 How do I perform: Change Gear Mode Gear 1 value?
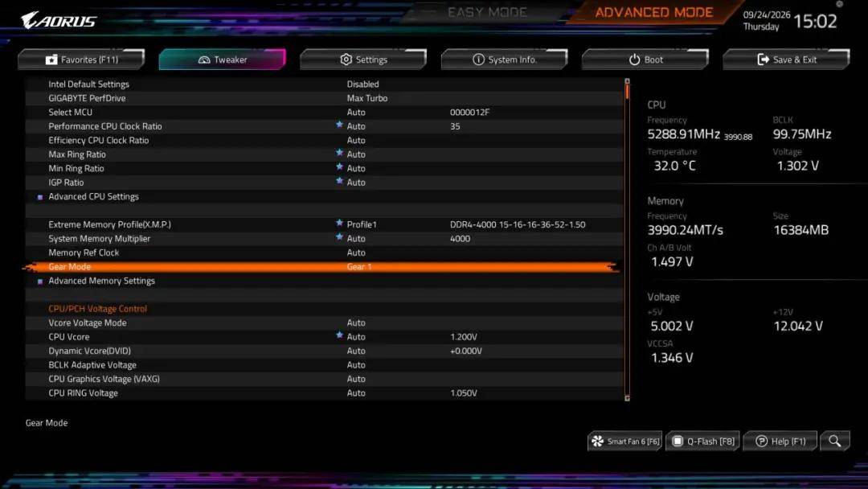(359, 267)
